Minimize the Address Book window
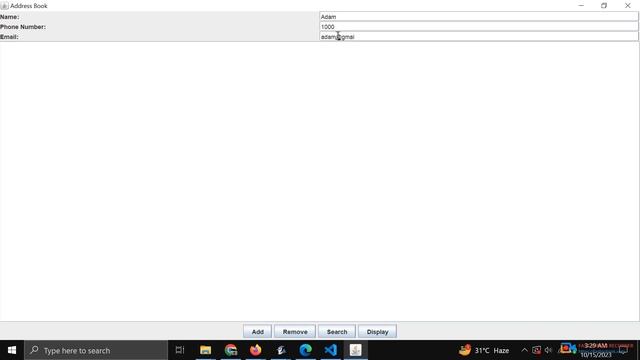The height and width of the screenshot is (360, 640). (581, 6)
